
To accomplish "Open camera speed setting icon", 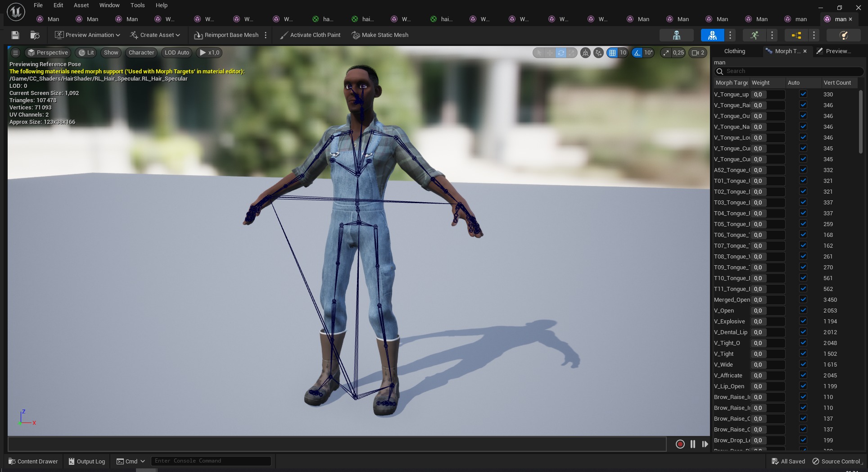I will pyautogui.click(x=698, y=53).
